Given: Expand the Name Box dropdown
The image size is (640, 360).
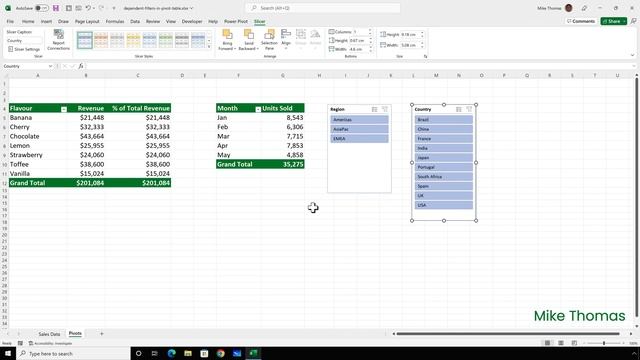Looking at the screenshot, I should coord(50,66).
